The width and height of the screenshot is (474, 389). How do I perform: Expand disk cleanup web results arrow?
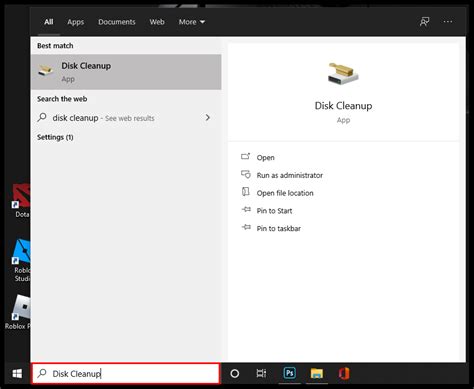[x=208, y=118]
